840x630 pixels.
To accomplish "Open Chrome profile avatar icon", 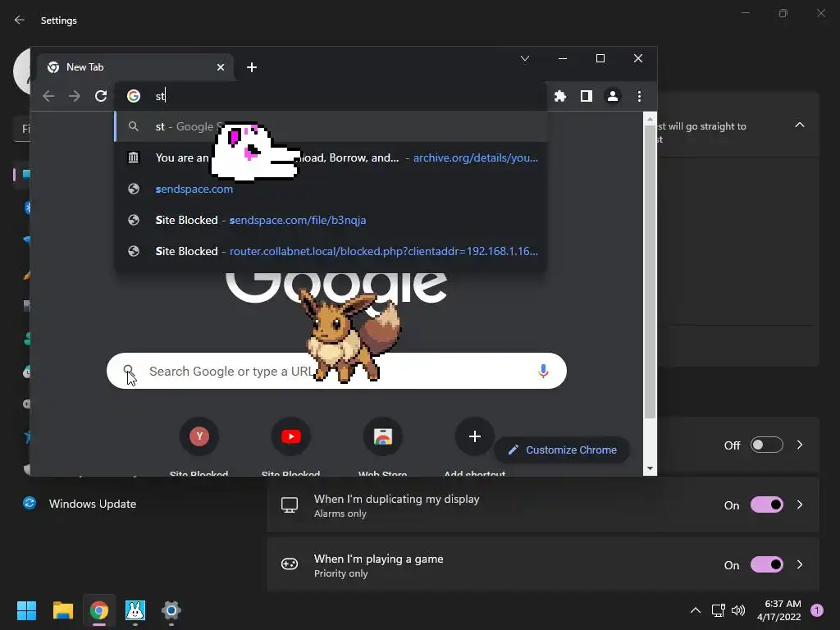I will click(x=612, y=96).
